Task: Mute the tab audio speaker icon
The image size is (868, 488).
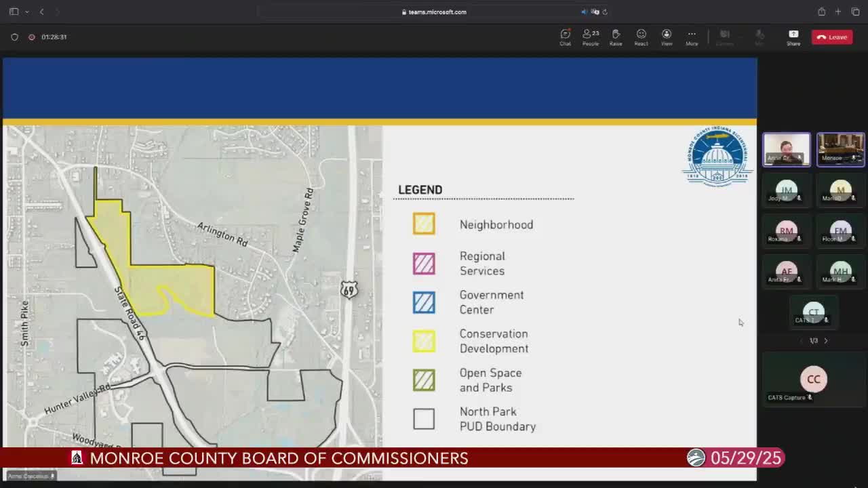Action: (x=585, y=12)
